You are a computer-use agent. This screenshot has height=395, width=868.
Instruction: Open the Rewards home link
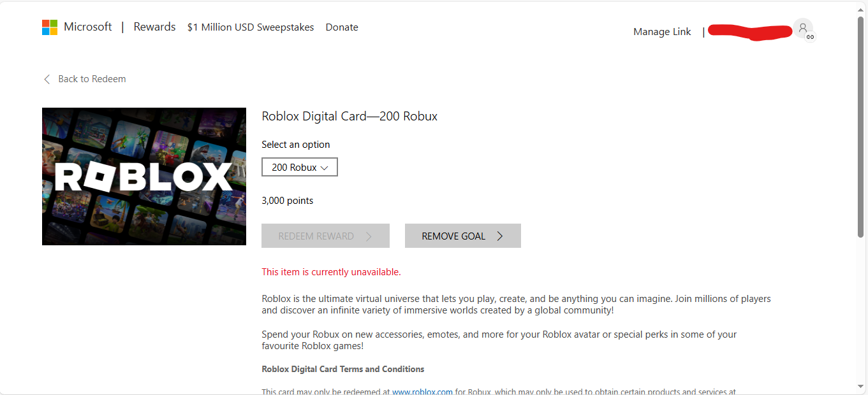[x=154, y=27]
